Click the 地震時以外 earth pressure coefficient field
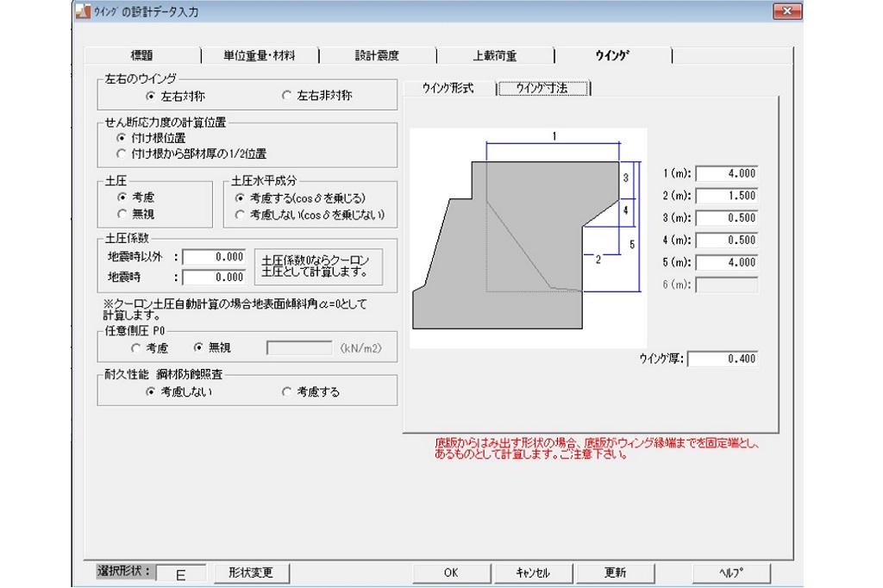Viewport: 883px width, 588px height. (213, 257)
